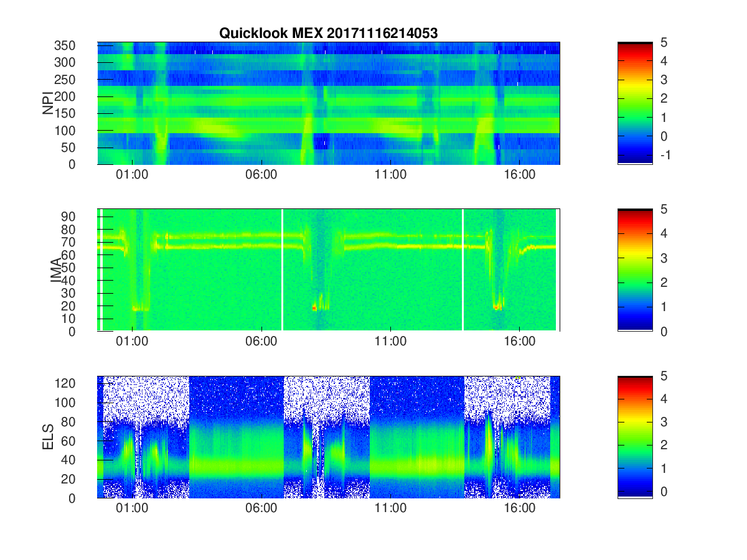This screenshot has width=747, height=560.
Task: Click inside the IMA spectrogram panel
Action: tap(329, 270)
